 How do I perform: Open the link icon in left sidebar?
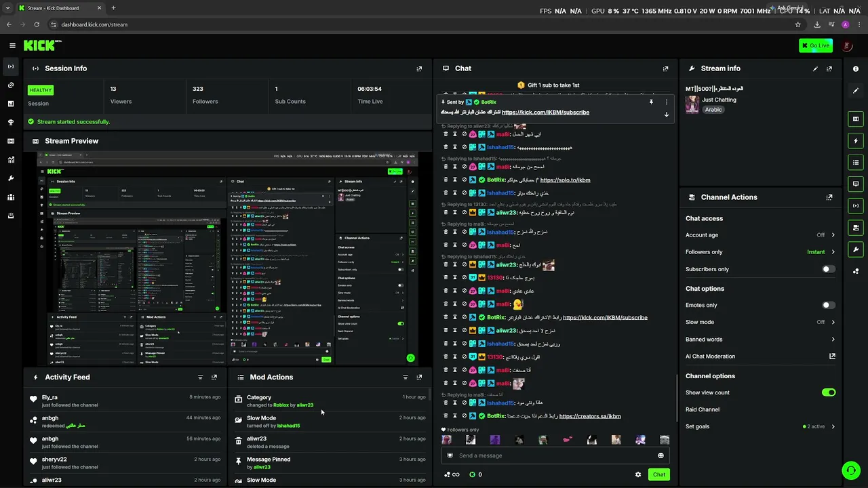(11, 85)
